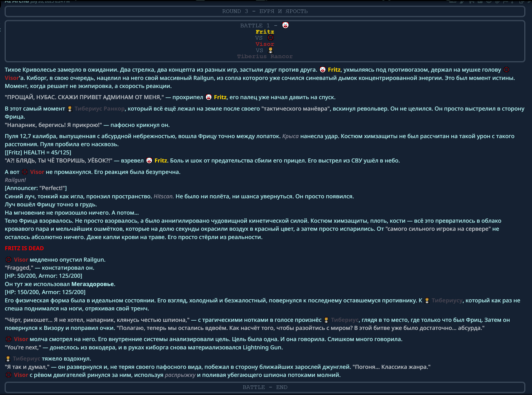Click the flag checkpoint icon at top
532x395 pixels.
point(505,2)
